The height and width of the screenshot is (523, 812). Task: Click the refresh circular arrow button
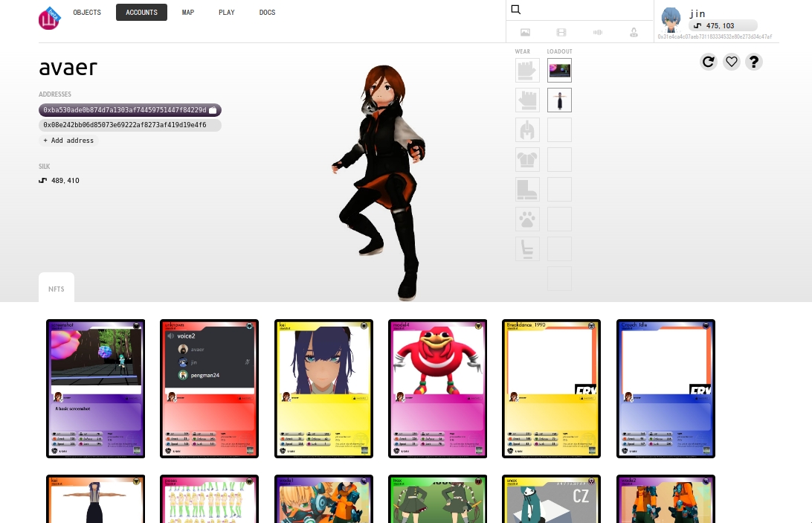(709, 62)
